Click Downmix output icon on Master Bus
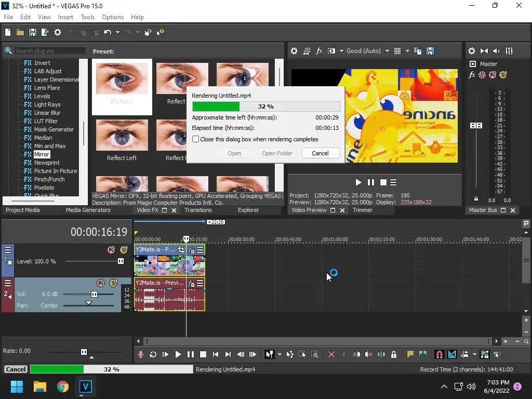Screen dimensions: 532x399 point(484,51)
